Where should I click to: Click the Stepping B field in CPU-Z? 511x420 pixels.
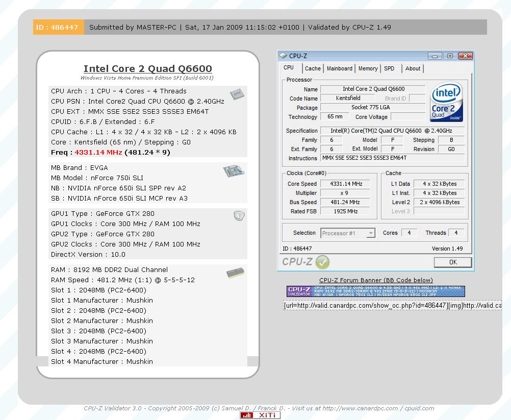[451, 140]
